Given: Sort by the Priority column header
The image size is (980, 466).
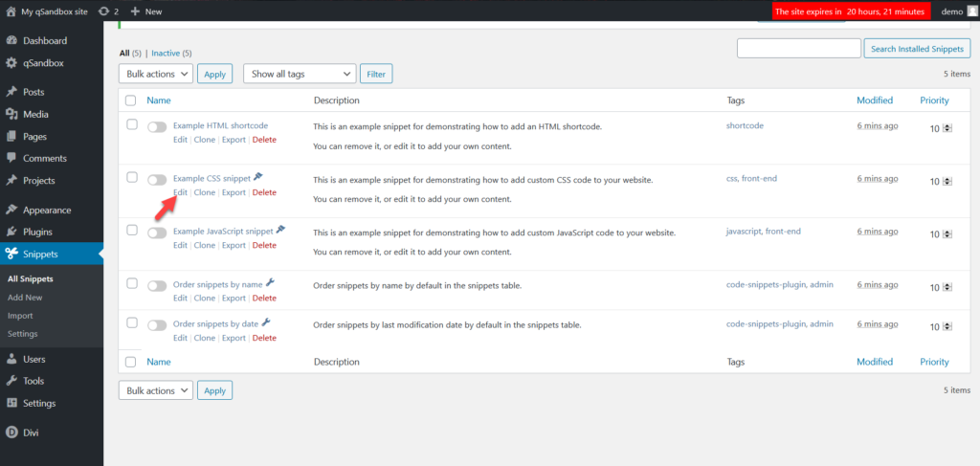Looking at the screenshot, I should [x=934, y=100].
